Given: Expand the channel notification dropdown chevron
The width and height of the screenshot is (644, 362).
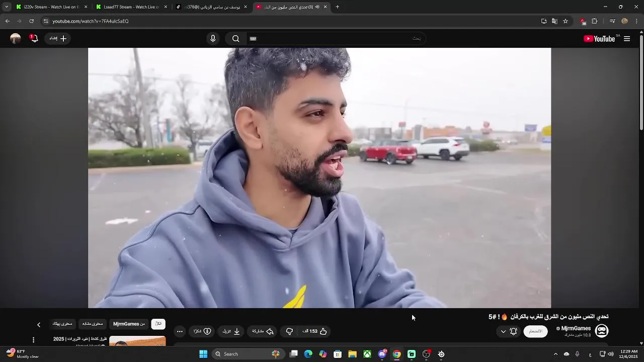Looking at the screenshot, I should (x=503, y=331).
